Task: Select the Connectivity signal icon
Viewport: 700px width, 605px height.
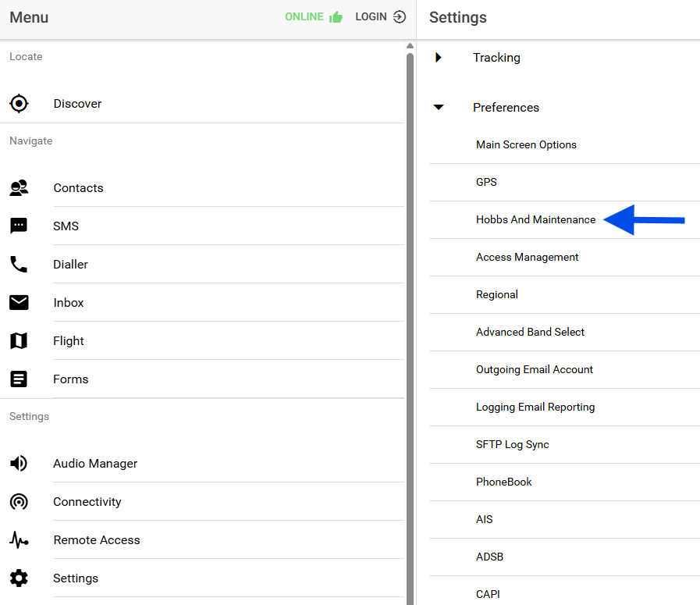Action: coord(19,502)
